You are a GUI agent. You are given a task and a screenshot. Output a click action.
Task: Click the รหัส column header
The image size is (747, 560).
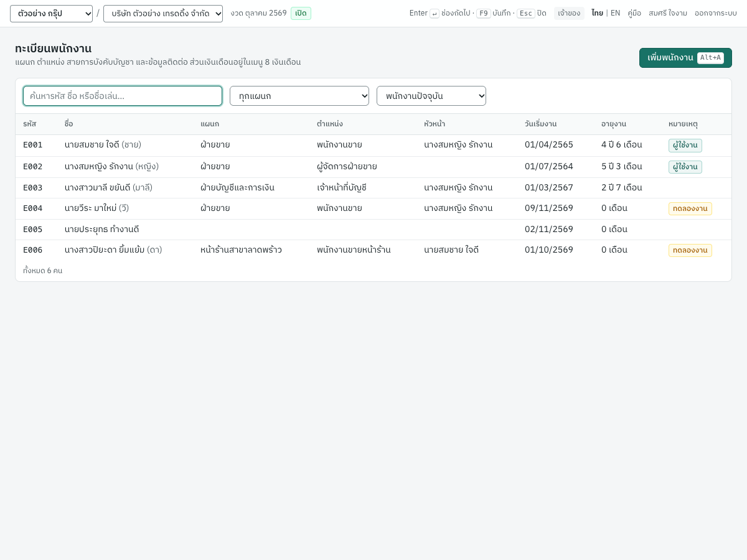(x=30, y=124)
